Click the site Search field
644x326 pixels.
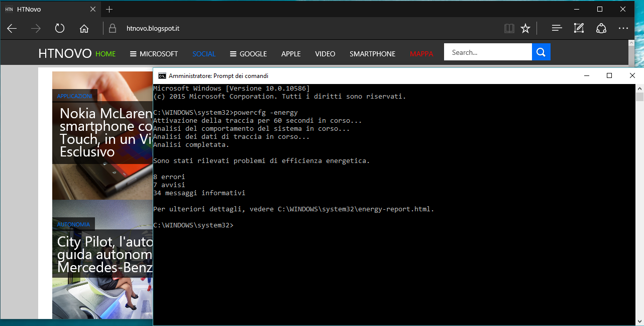tap(488, 52)
